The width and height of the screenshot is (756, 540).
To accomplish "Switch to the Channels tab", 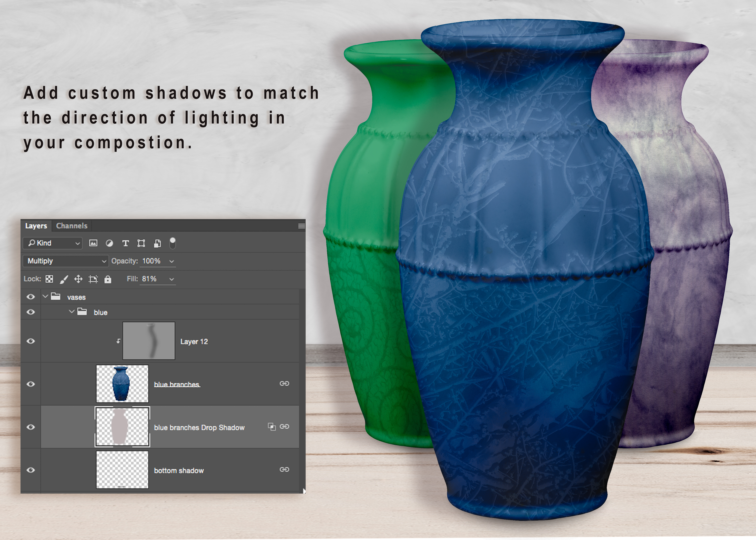I will coord(71,226).
